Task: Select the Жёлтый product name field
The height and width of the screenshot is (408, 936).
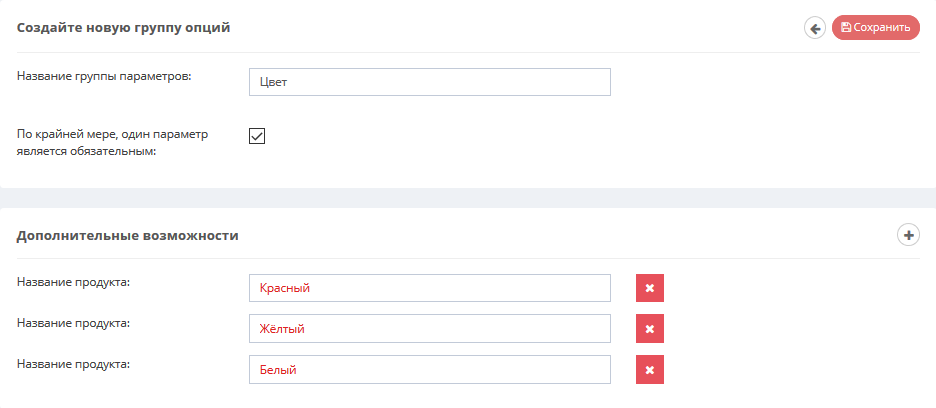Action: point(430,329)
